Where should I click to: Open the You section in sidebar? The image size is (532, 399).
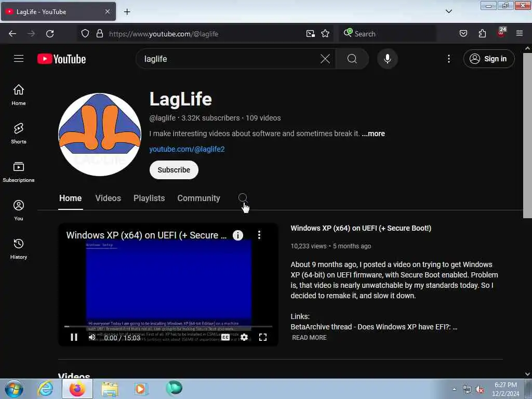pos(19,210)
